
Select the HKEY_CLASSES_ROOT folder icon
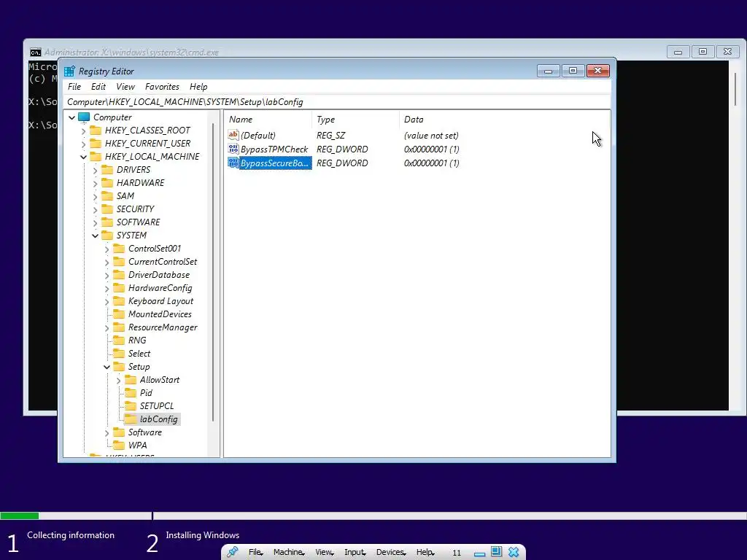click(96, 130)
